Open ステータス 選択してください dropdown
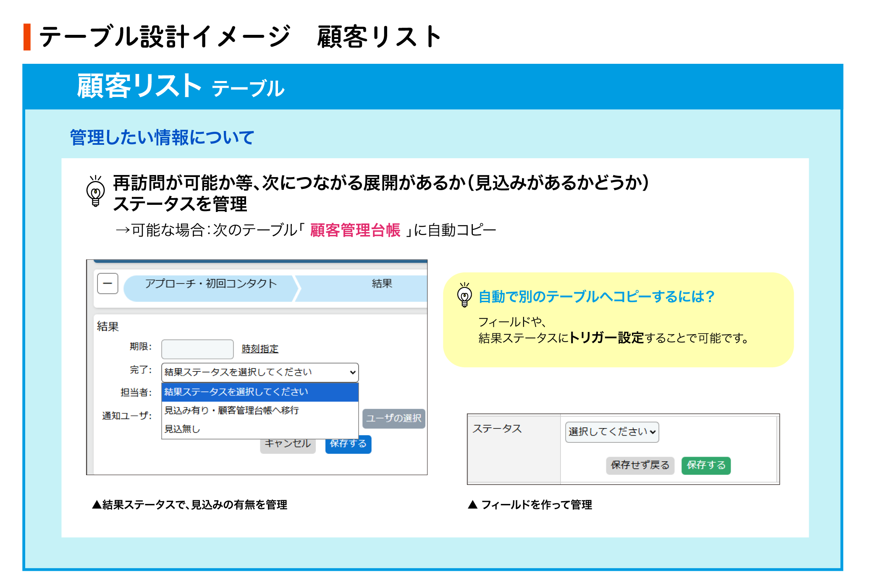Screen dimensions: 886x588 pos(611,432)
